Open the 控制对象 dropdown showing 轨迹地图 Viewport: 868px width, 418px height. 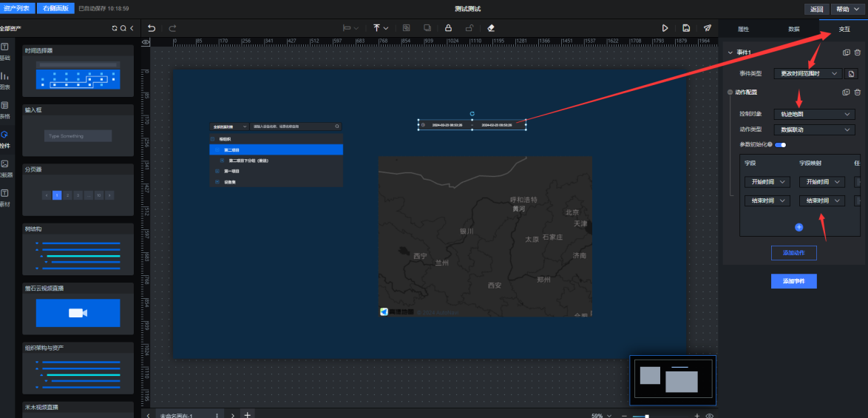pyautogui.click(x=813, y=115)
